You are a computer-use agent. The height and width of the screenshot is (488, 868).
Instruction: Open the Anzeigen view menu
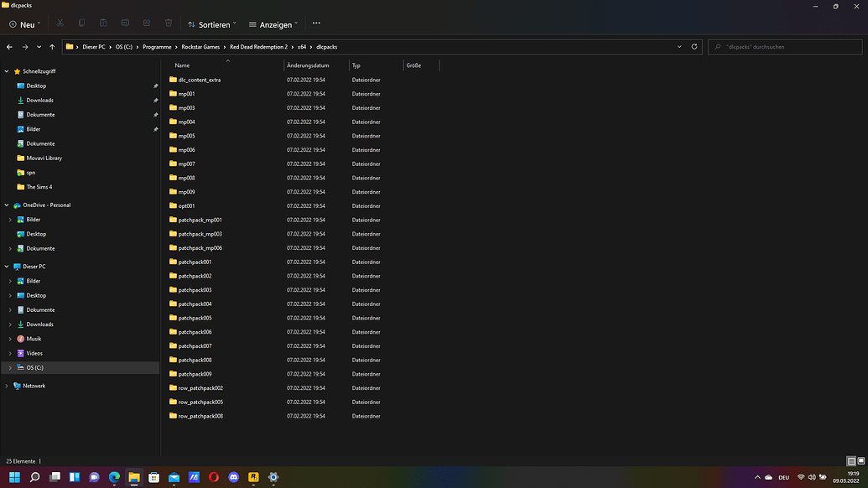pos(273,24)
